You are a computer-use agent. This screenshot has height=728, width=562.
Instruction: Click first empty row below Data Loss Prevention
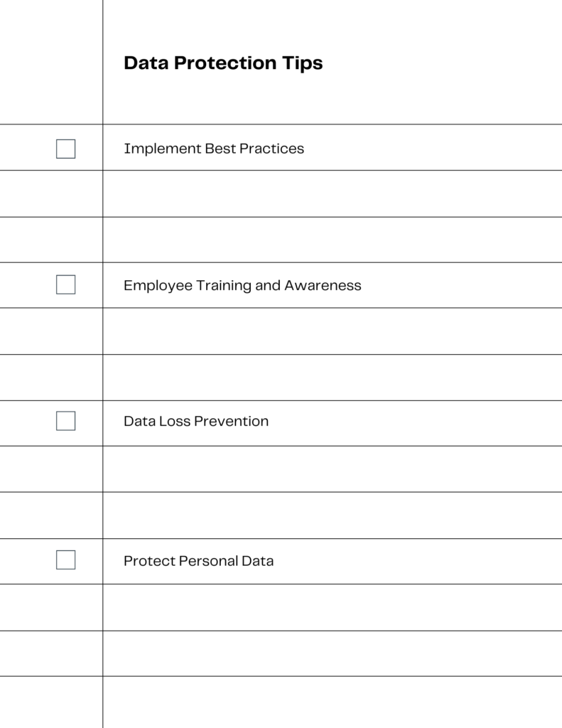[333, 469]
